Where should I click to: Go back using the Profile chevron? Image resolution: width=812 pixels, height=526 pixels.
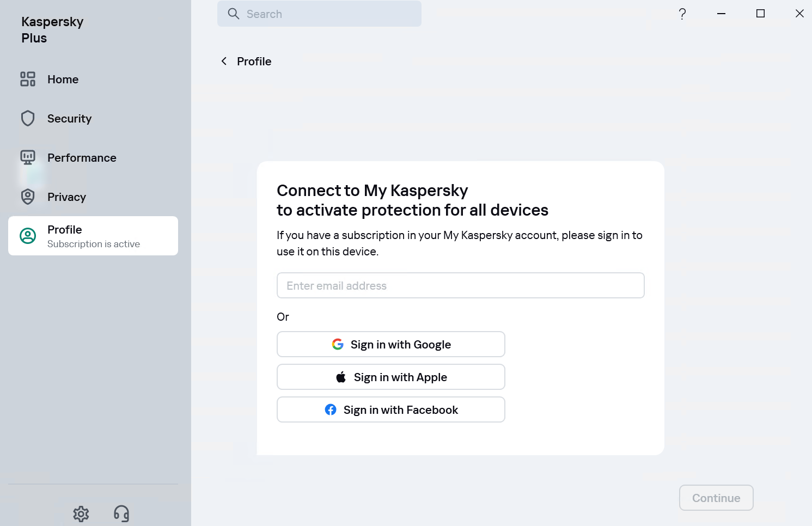pos(224,61)
